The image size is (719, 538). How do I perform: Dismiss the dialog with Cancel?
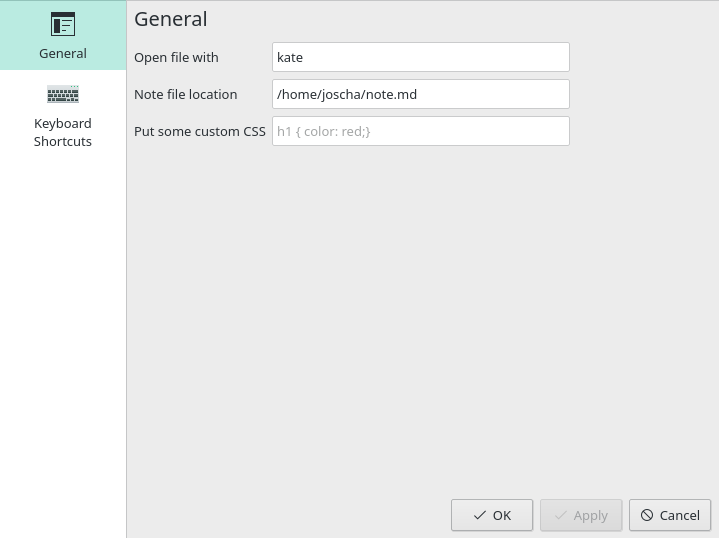[x=670, y=515]
